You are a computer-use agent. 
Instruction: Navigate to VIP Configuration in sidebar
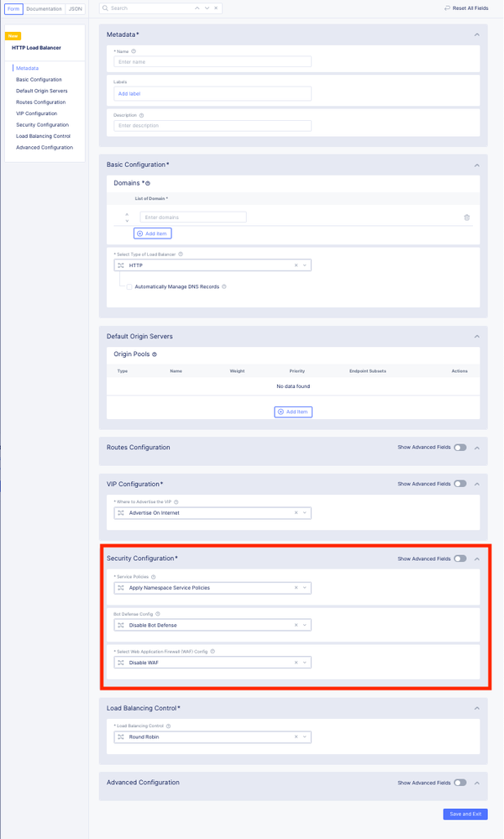[x=36, y=113]
